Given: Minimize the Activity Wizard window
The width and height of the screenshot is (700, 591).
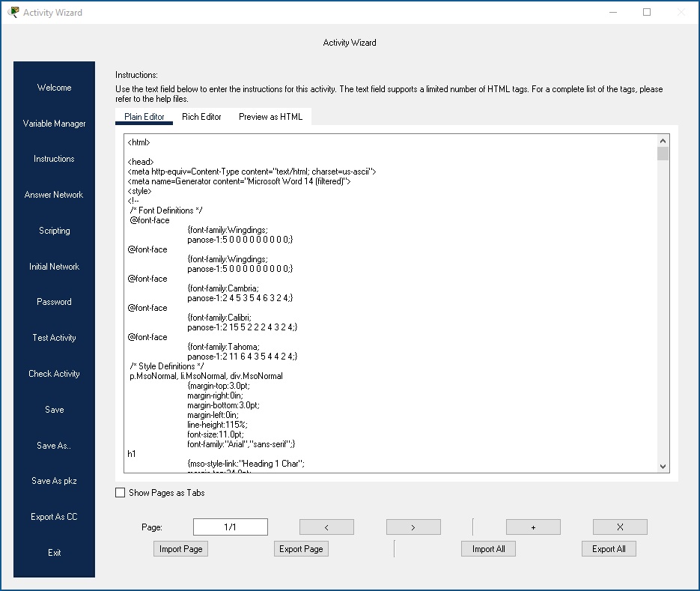Looking at the screenshot, I should pos(613,12).
